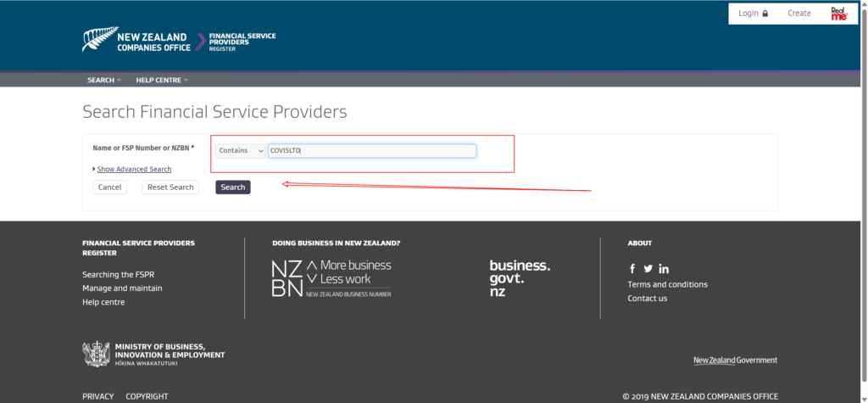868x403 pixels.
Task: Open the Facebook icon under About
Action: [x=632, y=269]
